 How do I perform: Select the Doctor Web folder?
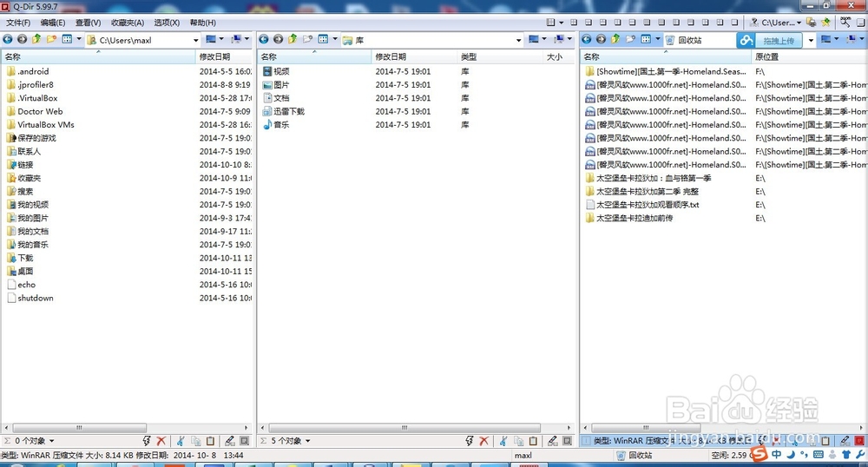40,111
